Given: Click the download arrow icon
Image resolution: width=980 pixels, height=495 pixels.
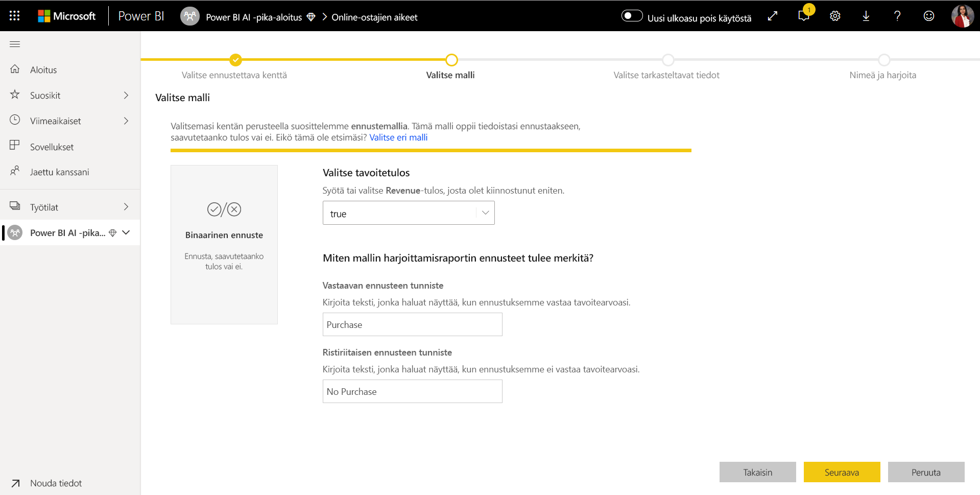Looking at the screenshot, I should pos(866,16).
